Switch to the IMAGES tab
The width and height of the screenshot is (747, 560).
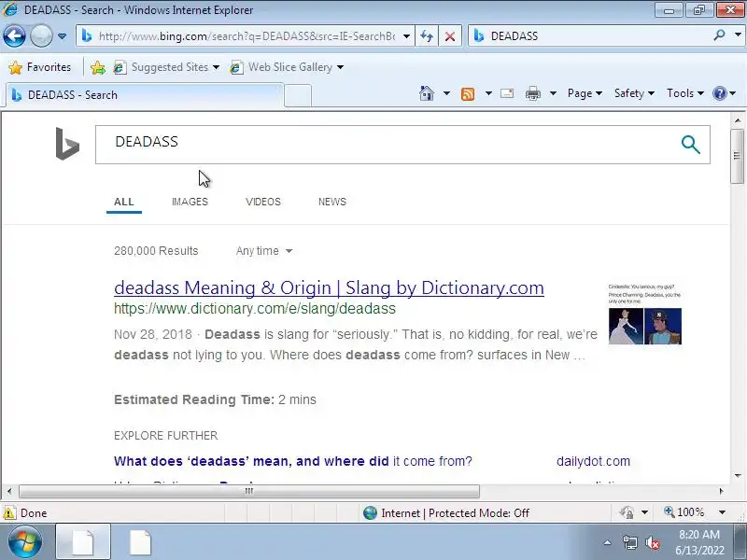[190, 202]
